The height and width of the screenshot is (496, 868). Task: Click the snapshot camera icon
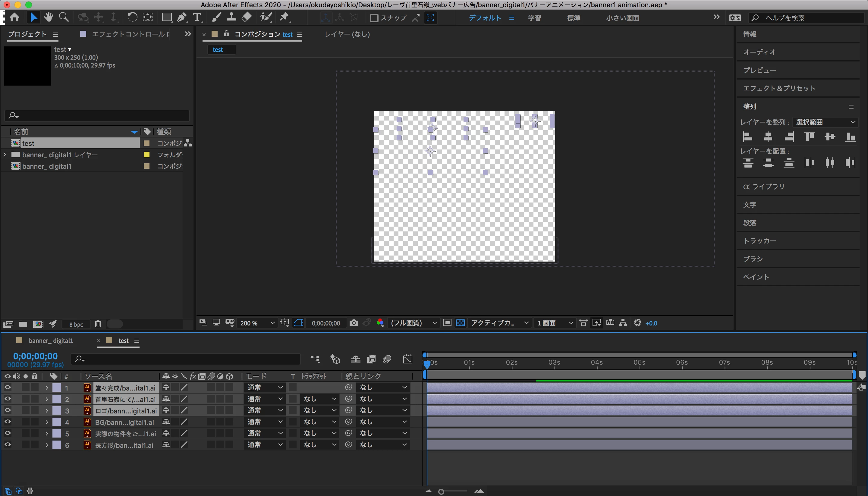point(354,323)
